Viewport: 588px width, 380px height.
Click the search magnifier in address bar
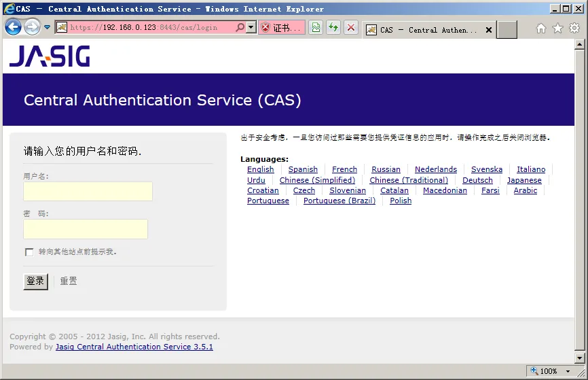240,27
